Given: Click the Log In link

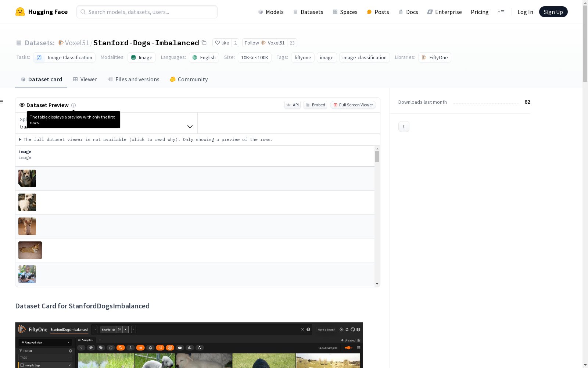Looking at the screenshot, I should [x=525, y=12].
